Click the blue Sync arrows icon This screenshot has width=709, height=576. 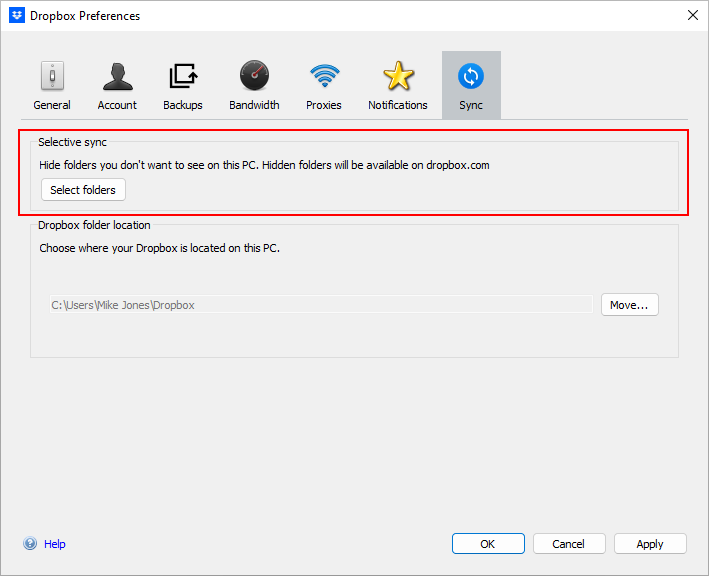pyautogui.click(x=471, y=76)
